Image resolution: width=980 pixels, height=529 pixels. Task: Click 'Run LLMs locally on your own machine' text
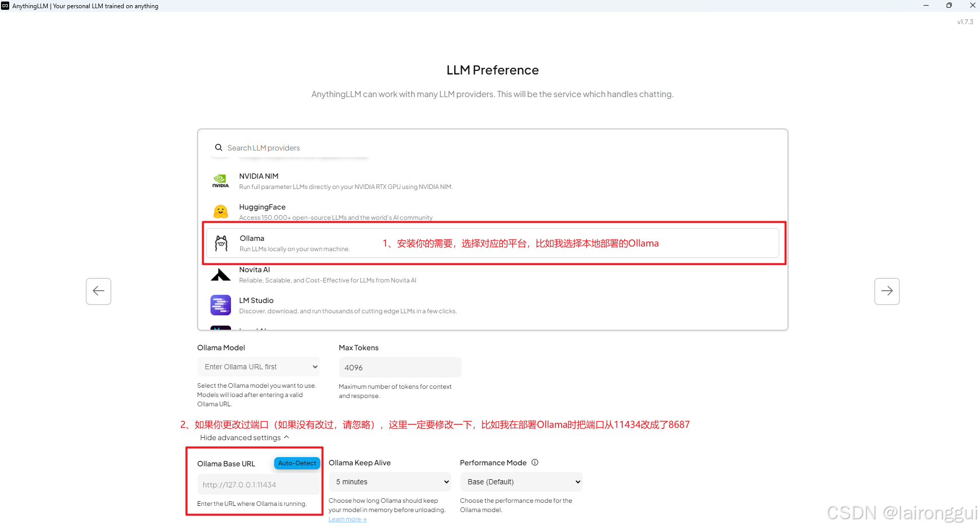[295, 249]
